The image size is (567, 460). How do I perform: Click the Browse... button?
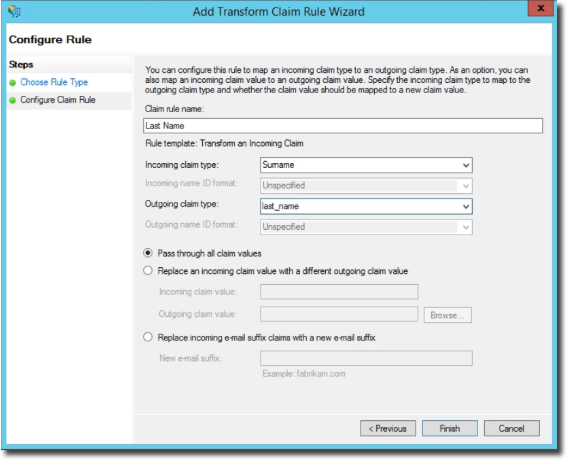pos(448,315)
